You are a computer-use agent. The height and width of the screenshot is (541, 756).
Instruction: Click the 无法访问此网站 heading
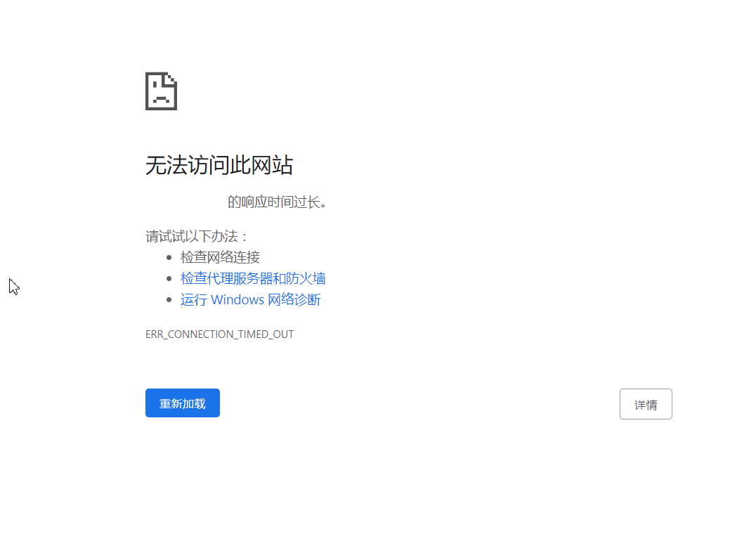click(x=219, y=165)
